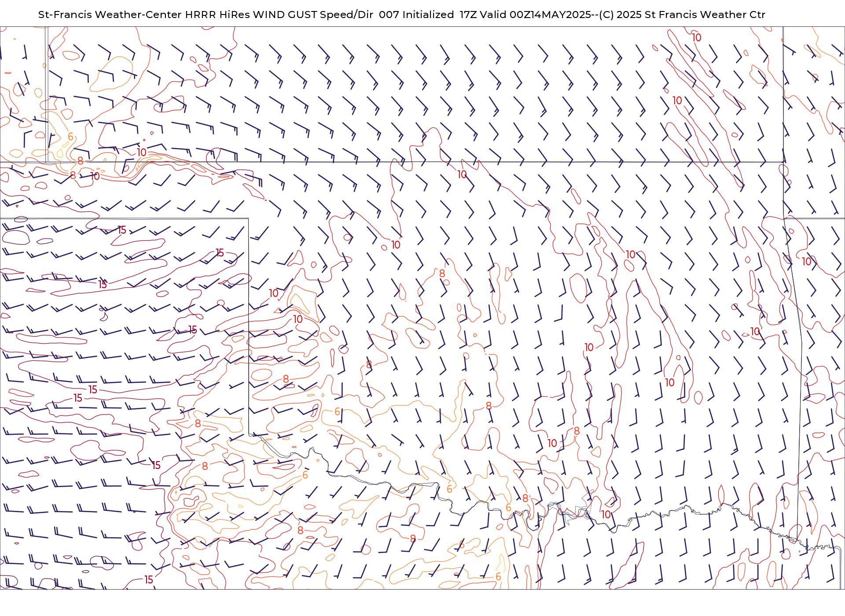
Task: Click the '(C) 2025 St Francis Weather Ctr' copyright
Action: [x=682, y=15]
